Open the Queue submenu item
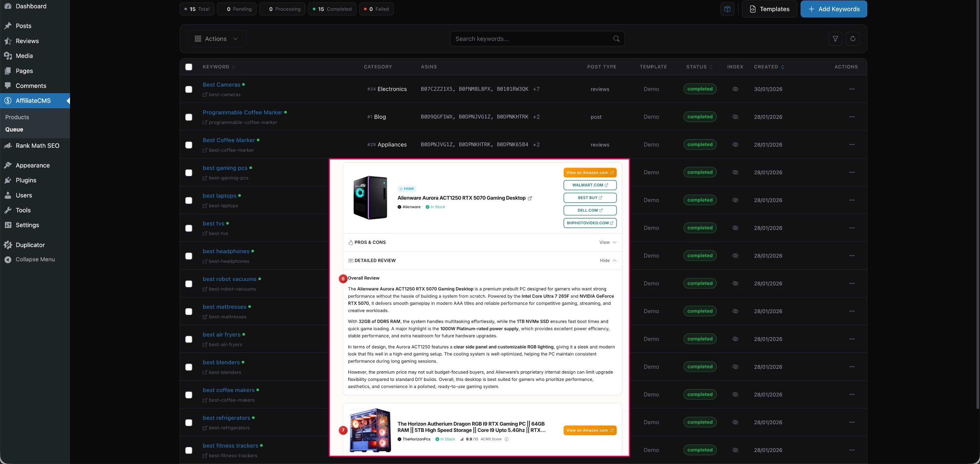Screen dimensions: 980x464 coord(14,129)
